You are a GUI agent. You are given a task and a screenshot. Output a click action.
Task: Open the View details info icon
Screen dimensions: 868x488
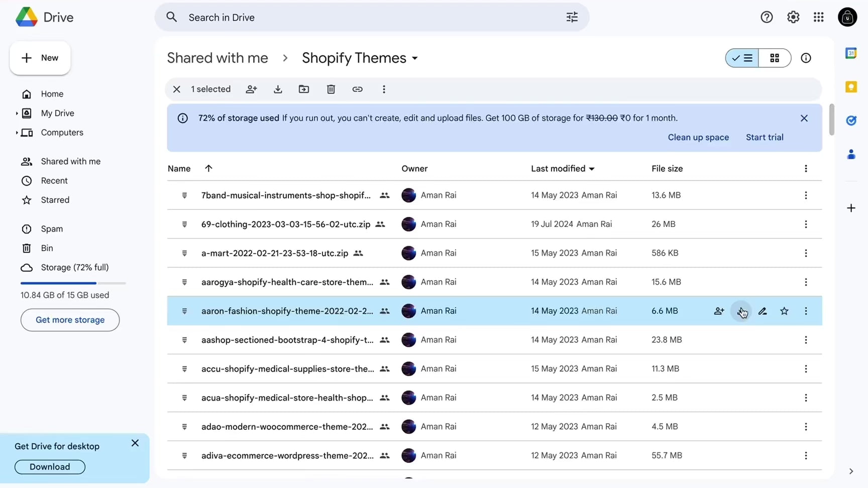[x=806, y=58]
